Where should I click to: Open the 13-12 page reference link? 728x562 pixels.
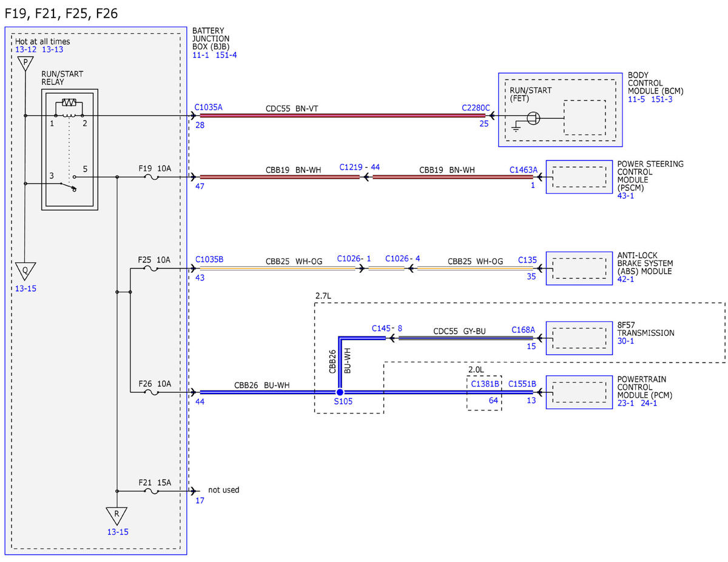(x=26, y=50)
